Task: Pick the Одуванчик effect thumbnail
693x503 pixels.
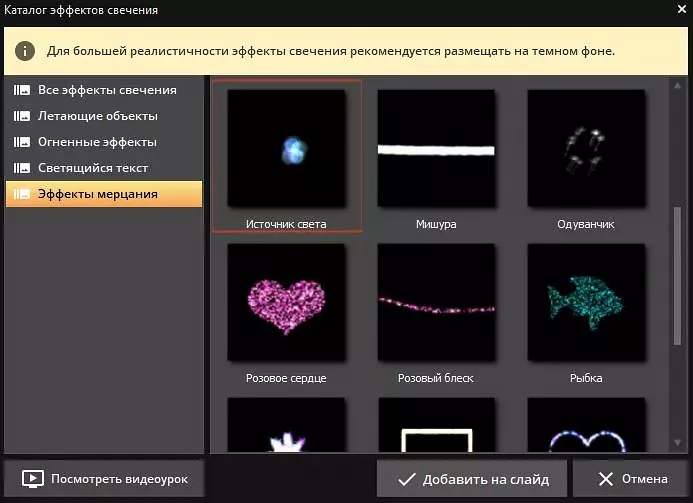Action: click(586, 149)
